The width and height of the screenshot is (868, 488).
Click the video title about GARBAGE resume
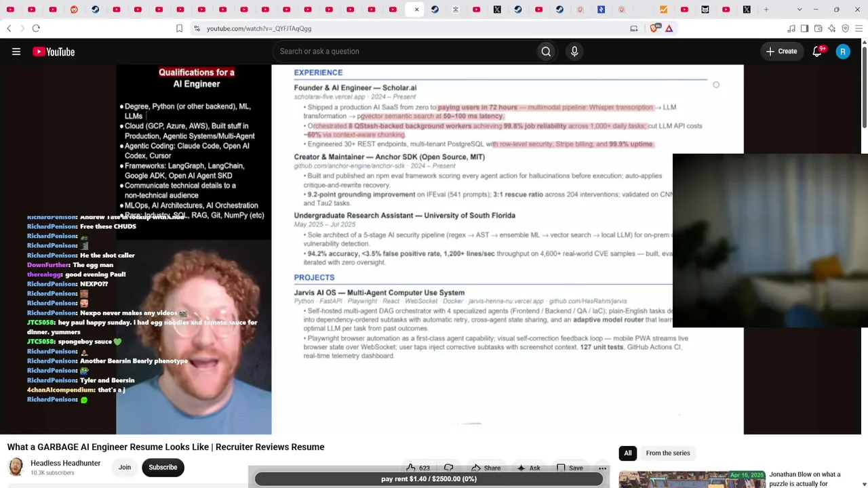[166, 447]
